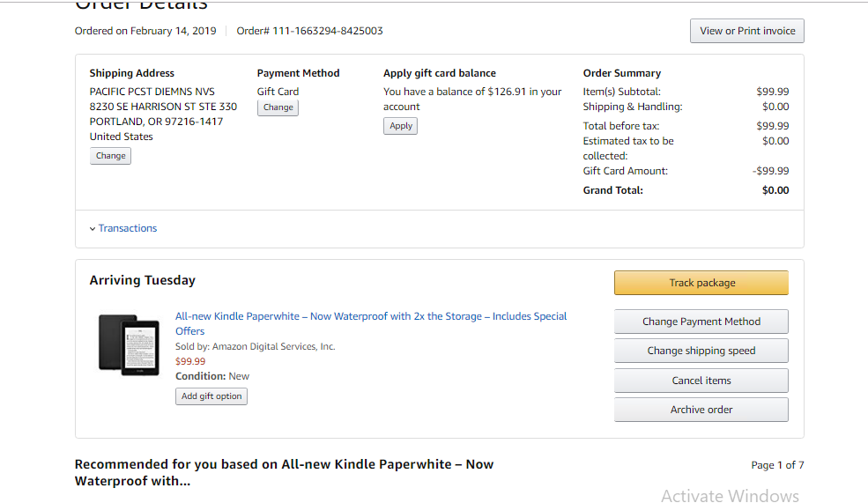This screenshot has width=868, height=503.
Task: Cancel items in this order
Action: click(701, 381)
